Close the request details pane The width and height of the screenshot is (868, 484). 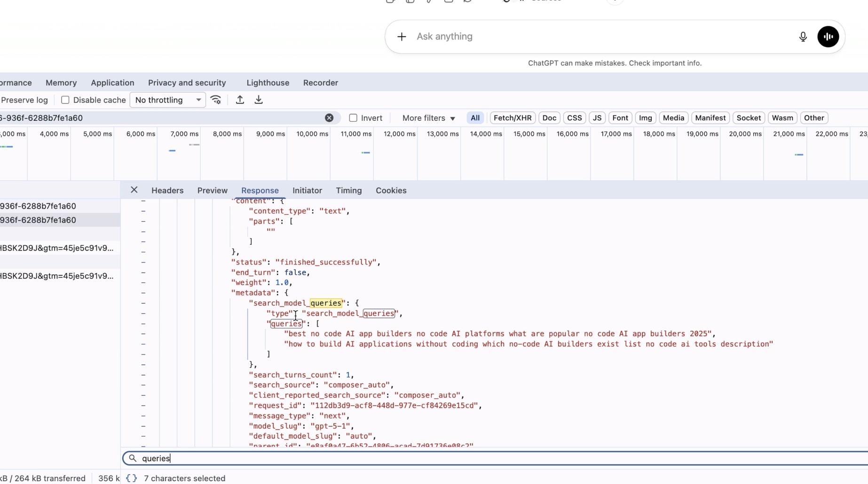tap(134, 190)
